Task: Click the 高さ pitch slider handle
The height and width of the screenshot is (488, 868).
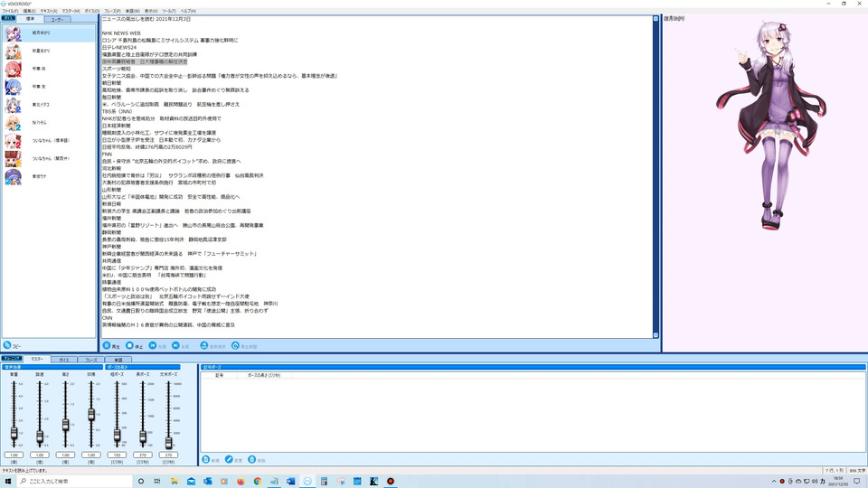Action: (65, 425)
